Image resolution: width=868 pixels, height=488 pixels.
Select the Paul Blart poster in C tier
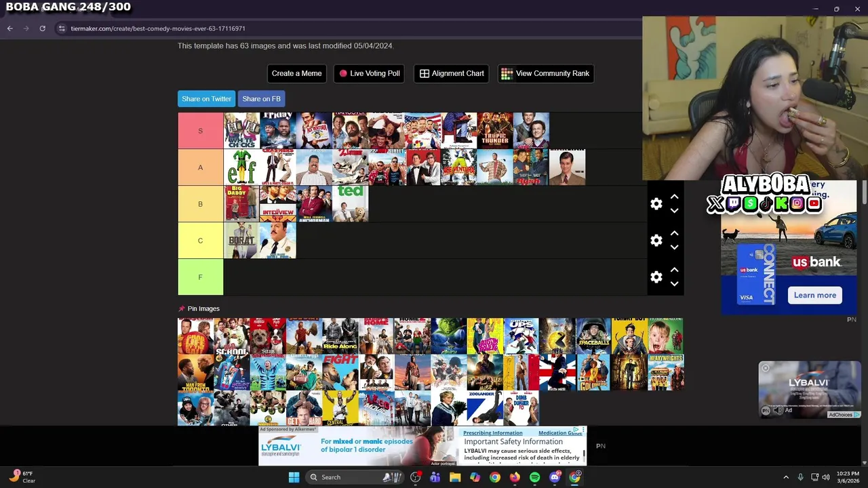tap(278, 241)
